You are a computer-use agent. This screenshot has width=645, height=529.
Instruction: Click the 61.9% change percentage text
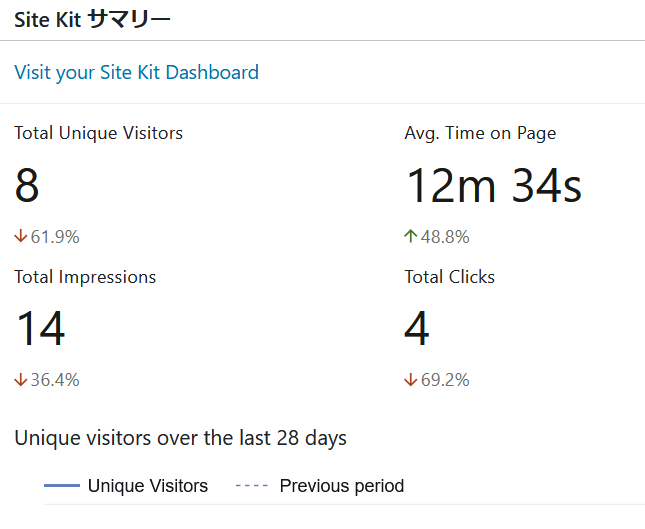(x=55, y=237)
